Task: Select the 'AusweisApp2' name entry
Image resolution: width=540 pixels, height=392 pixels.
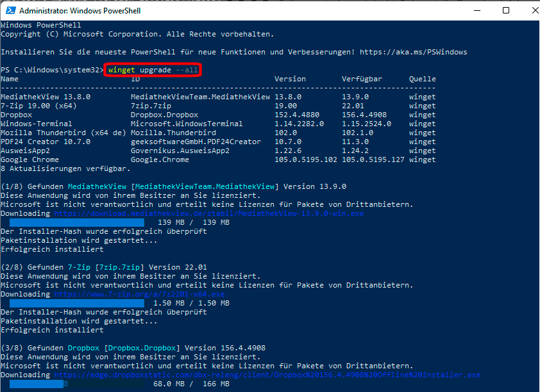Action: pyautogui.click(x=25, y=151)
